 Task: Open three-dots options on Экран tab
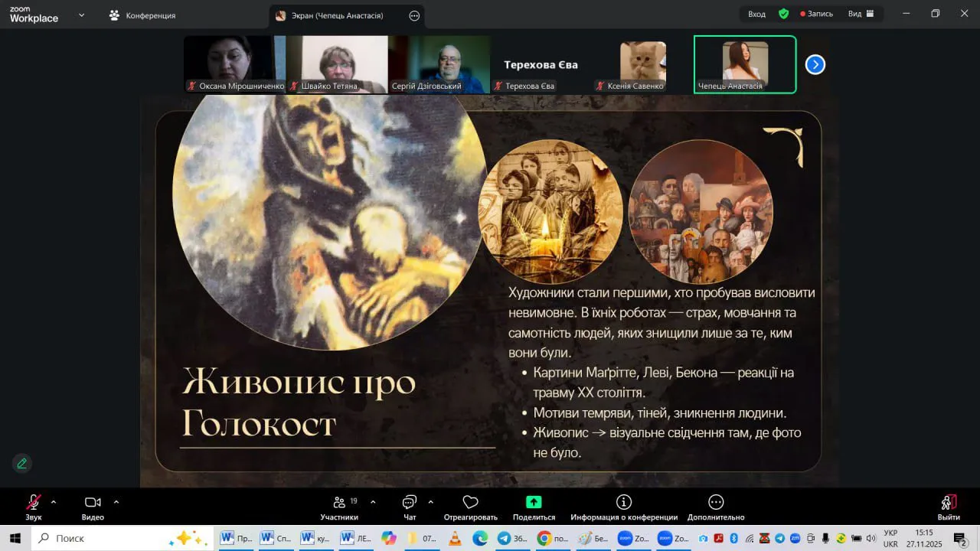pos(414,15)
